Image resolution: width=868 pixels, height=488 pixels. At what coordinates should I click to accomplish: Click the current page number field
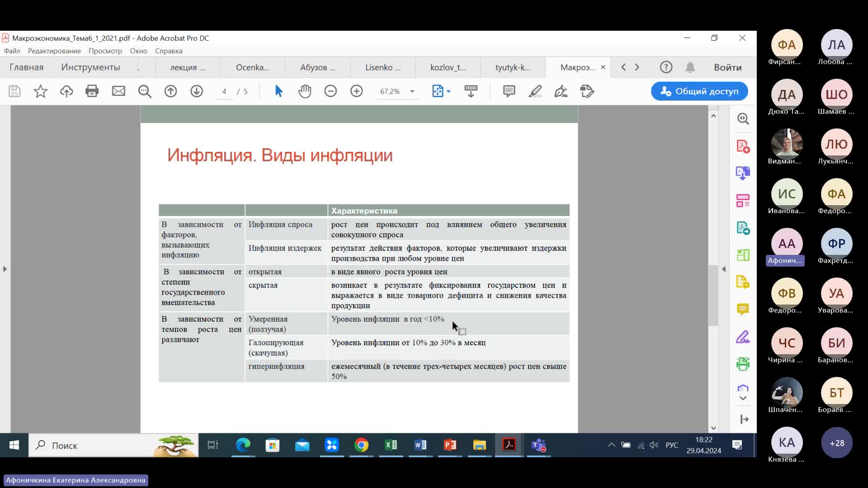point(224,91)
